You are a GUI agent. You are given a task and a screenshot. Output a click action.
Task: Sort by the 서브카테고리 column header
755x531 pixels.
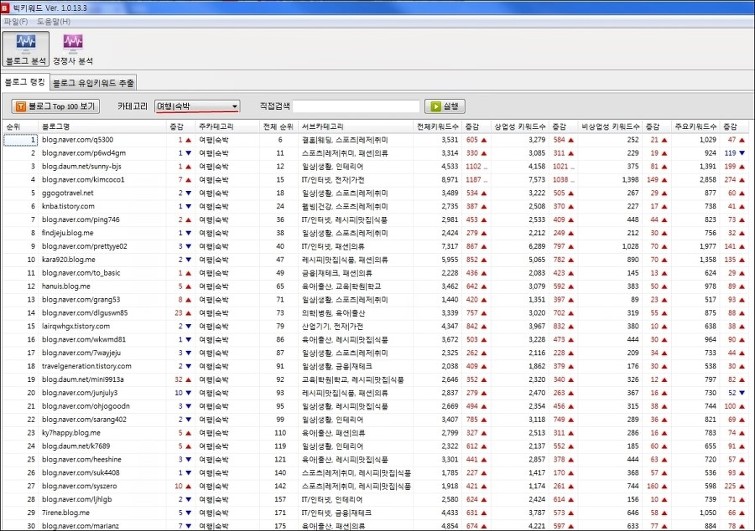click(x=356, y=127)
